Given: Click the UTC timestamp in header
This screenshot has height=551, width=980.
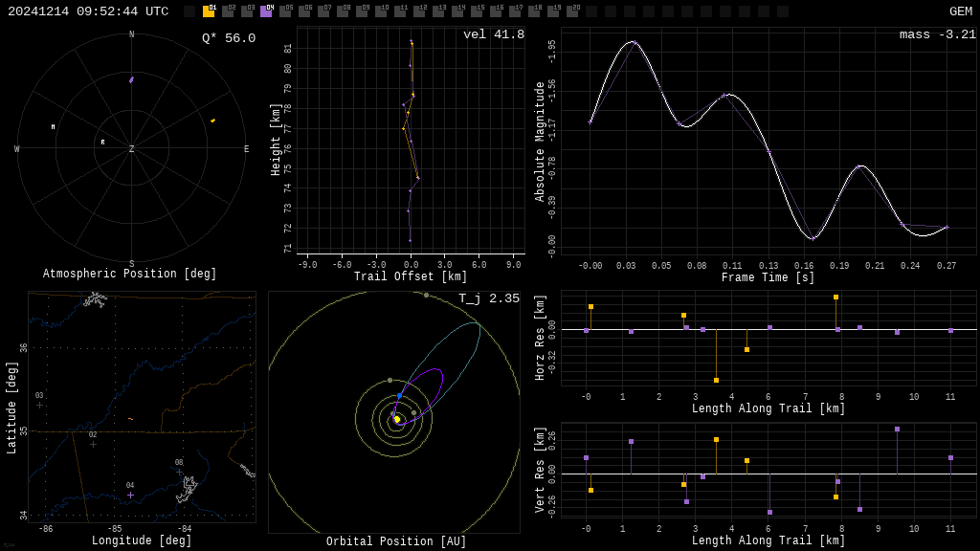Looking at the screenshot, I should tap(88, 11).
